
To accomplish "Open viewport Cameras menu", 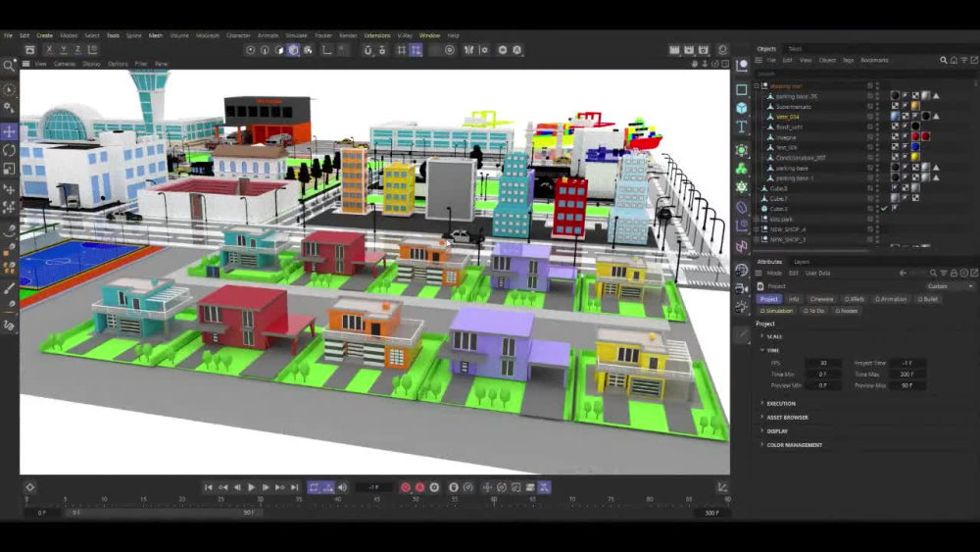I will point(65,64).
